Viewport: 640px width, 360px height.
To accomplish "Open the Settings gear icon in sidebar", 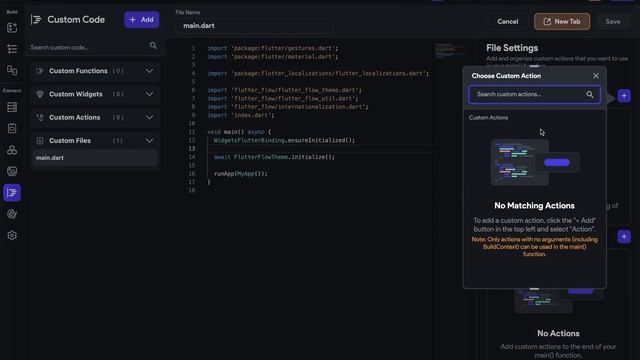I will point(12,236).
